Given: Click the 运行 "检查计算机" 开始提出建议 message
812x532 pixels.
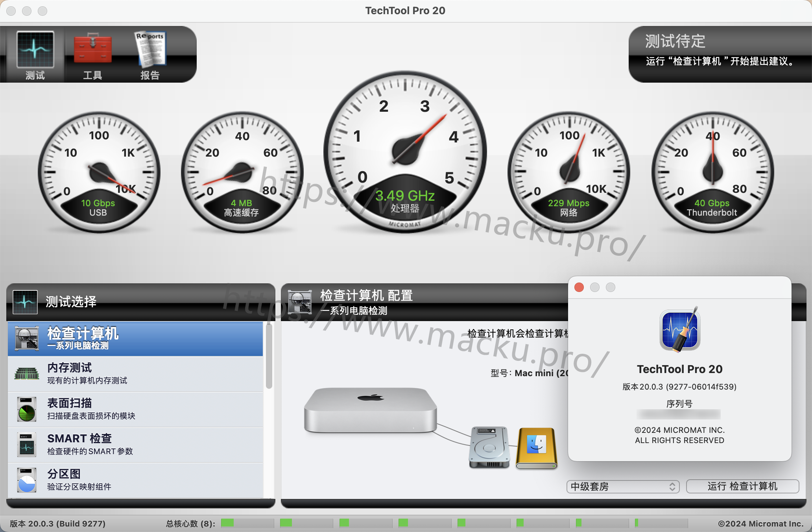Looking at the screenshot, I should 721,61.
